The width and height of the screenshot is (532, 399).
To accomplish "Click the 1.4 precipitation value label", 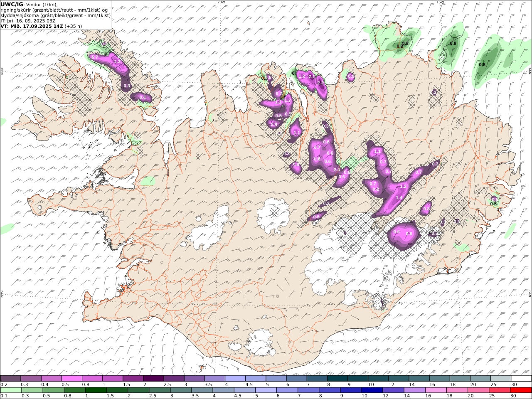I will pos(399,198).
